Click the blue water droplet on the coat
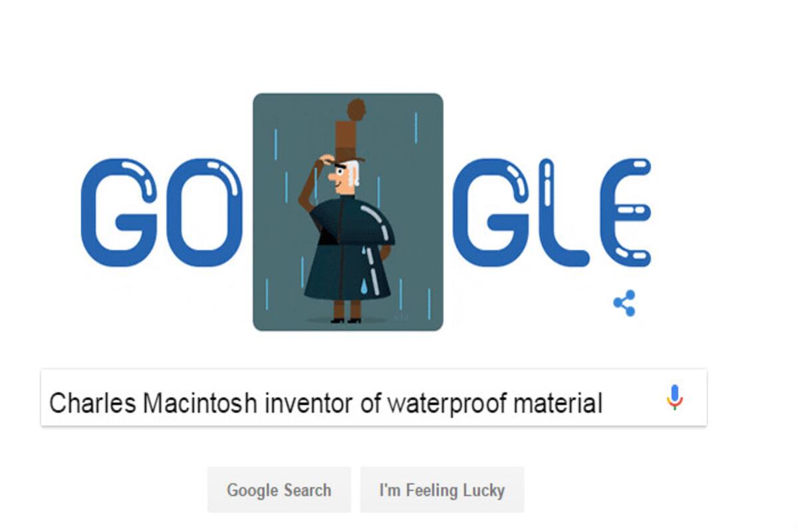Viewport: 798px width, 532px height. pyautogui.click(x=365, y=287)
